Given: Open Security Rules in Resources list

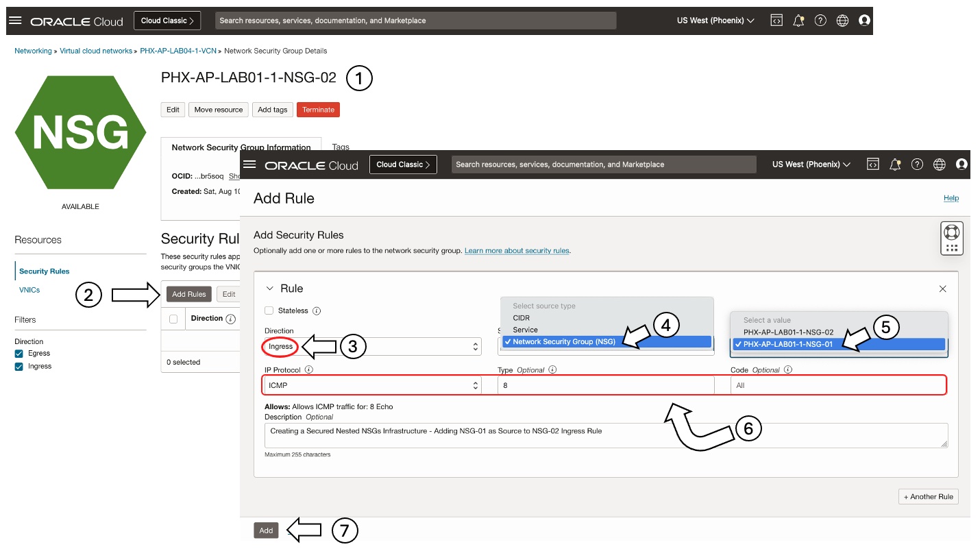Looking at the screenshot, I should pyautogui.click(x=45, y=271).
